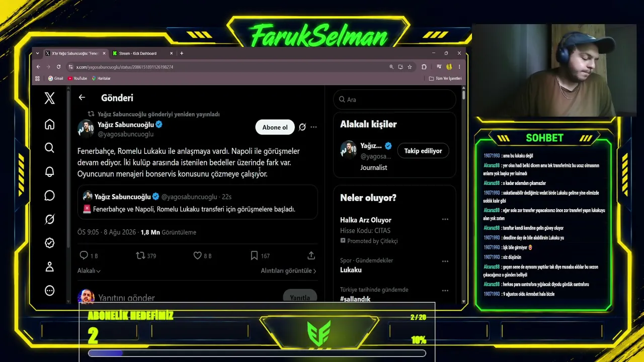
Task: Bookmark the post showing 167 saves
Action: point(254,255)
